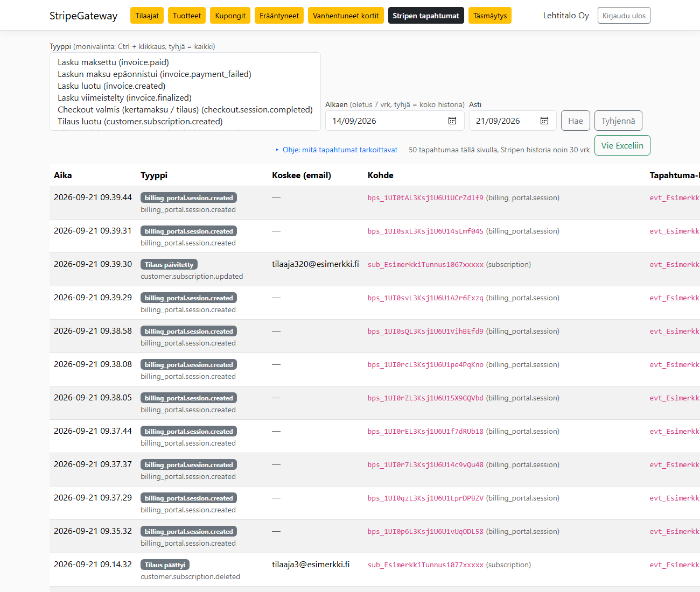Pick 'Lasku viimeistelty (invoice.finalized)' type option
The image size is (700, 592).
pyautogui.click(x=185, y=97)
